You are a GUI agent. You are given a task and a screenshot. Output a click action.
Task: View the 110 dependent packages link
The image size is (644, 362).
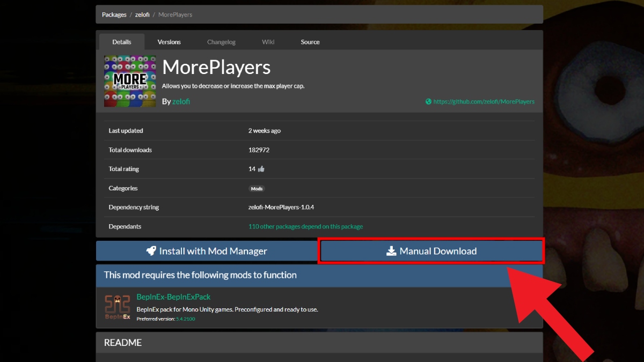pyautogui.click(x=306, y=226)
